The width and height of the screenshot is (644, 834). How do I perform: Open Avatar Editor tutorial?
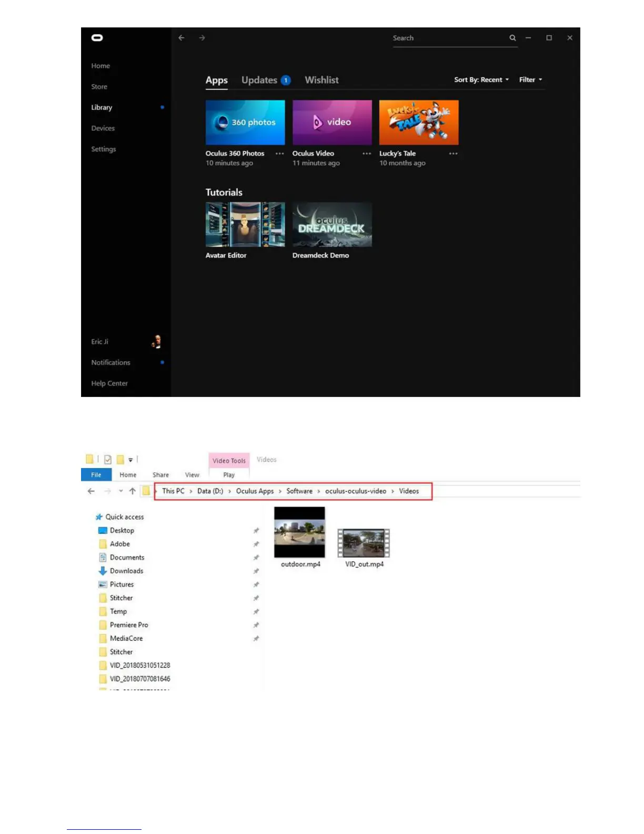[x=245, y=225]
